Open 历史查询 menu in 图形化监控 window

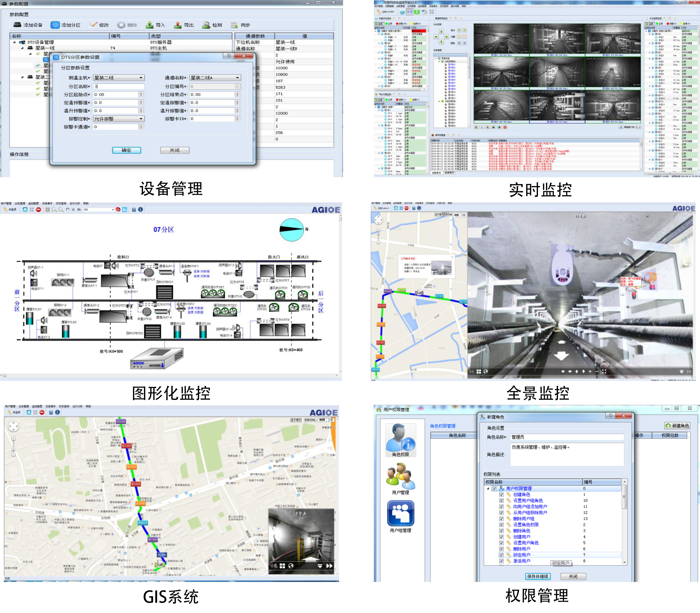(61, 203)
